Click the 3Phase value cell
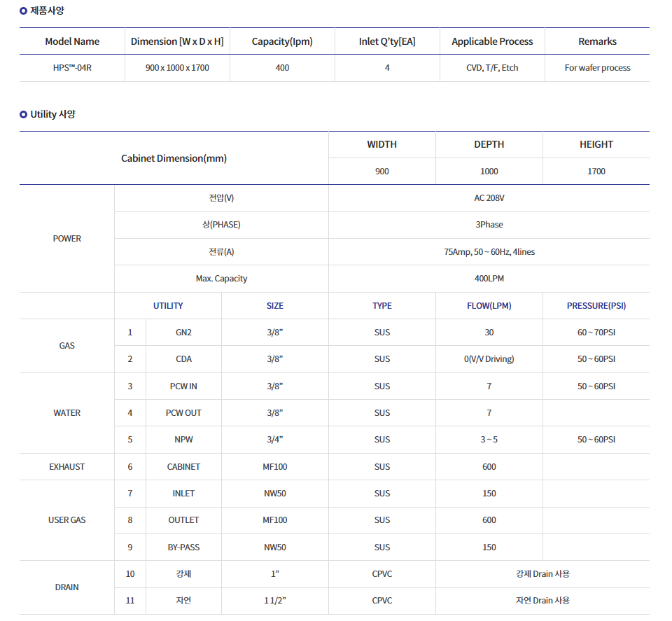This screenshot has width=672, height=621. [489, 225]
